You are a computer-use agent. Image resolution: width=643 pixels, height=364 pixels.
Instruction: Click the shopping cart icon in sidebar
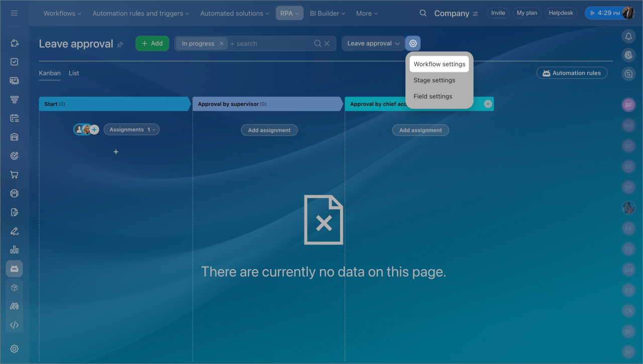click(14, 175)
